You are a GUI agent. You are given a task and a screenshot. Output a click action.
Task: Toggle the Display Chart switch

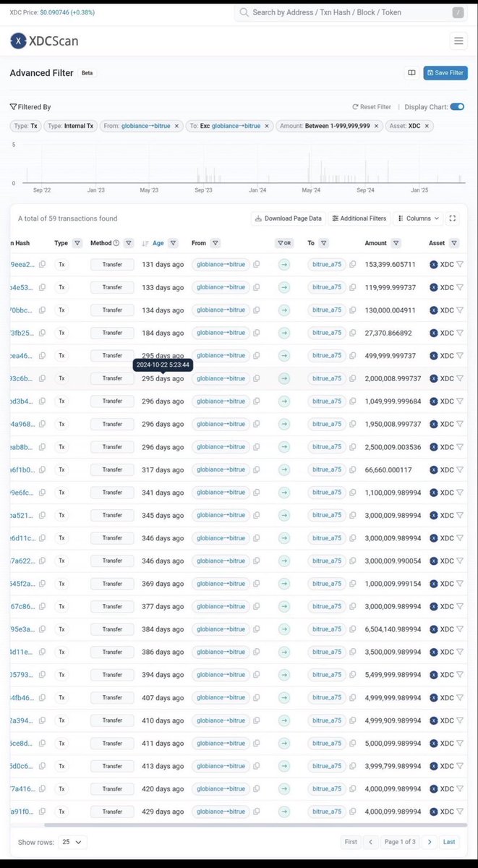[457, 106]
